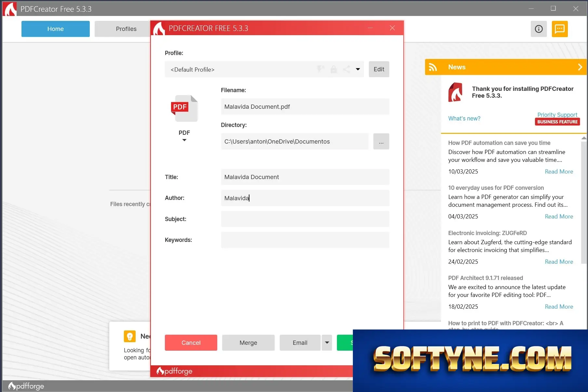Click the Cancel button
The width and height of the screenshot is (588, 392).
tap(191, 343)
